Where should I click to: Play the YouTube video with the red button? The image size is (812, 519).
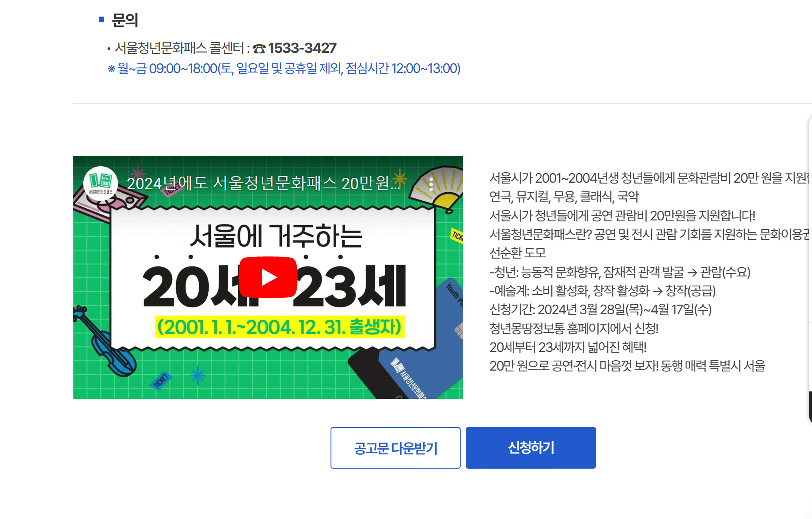[268, 277]
